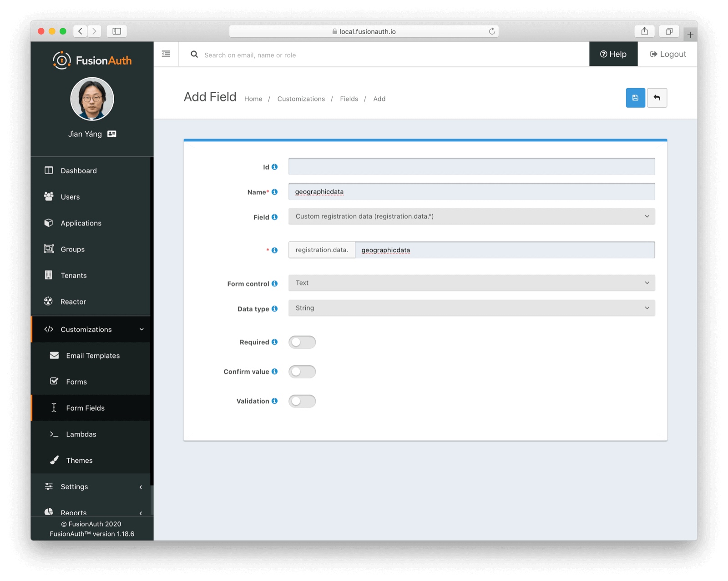The image size is (728, 581).
Task: Click the blue save field icon
Action: coord(635,98)
